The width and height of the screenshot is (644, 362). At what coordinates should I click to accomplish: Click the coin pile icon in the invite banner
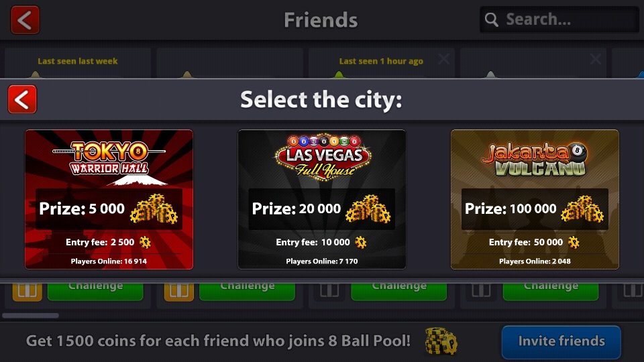point(441,341)
